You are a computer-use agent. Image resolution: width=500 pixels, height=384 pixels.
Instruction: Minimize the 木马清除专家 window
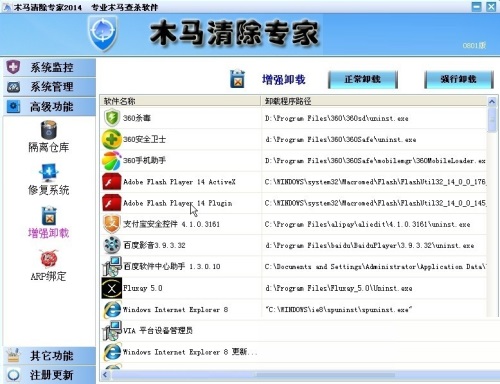click(x=477, y=6)
